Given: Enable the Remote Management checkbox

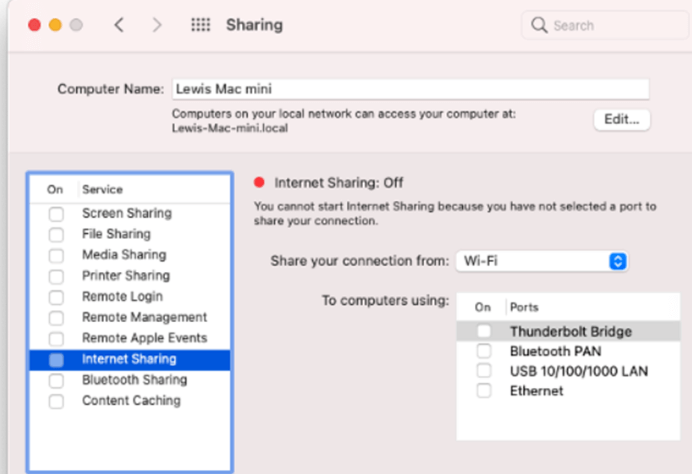Looking at the screenshot, I should pyautogui.click(x=56, y=318).
